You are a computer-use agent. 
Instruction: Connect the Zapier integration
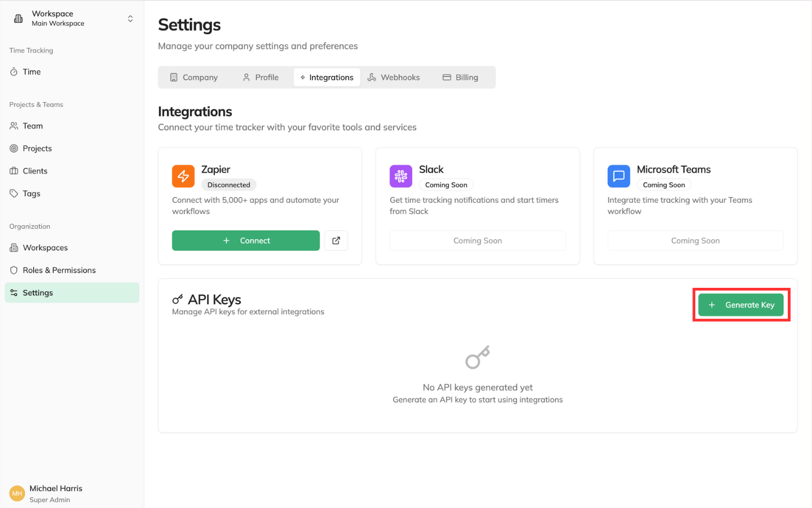[x=245, y=240]
